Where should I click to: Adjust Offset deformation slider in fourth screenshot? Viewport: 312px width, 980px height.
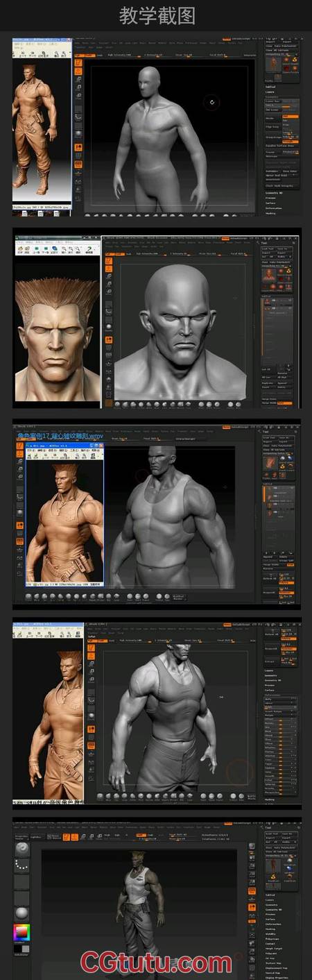[280, 719]
